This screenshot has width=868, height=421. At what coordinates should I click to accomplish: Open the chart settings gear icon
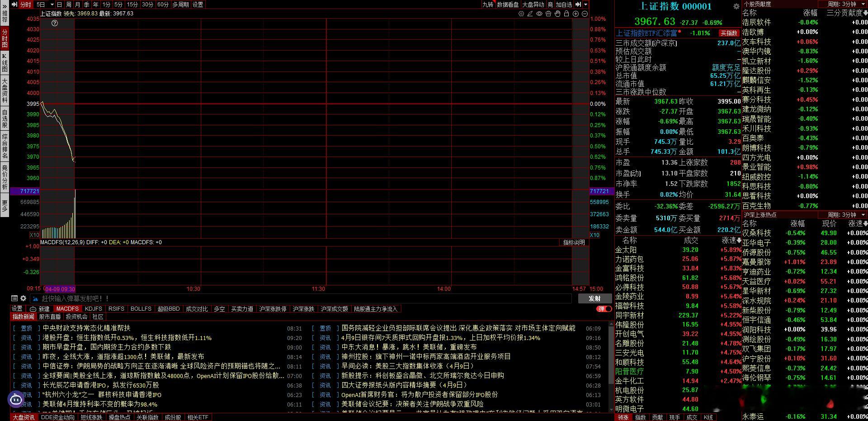coord(521,14)
